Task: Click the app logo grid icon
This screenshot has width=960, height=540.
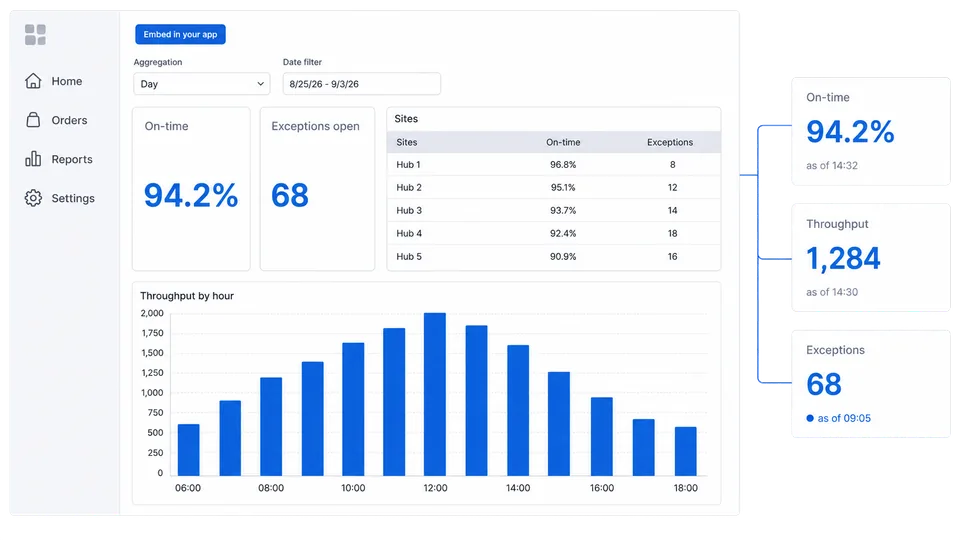Action: 36,35
